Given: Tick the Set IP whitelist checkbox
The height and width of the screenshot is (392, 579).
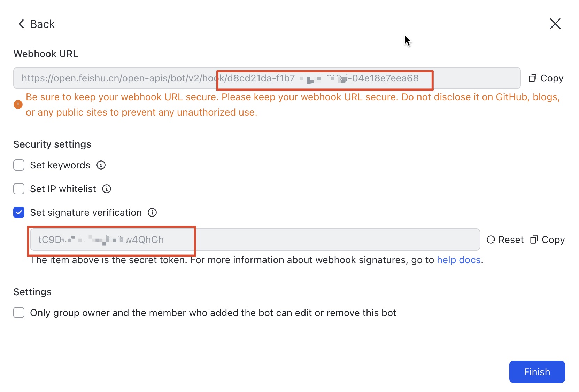Looking at the screenshot, I should 19,189.
